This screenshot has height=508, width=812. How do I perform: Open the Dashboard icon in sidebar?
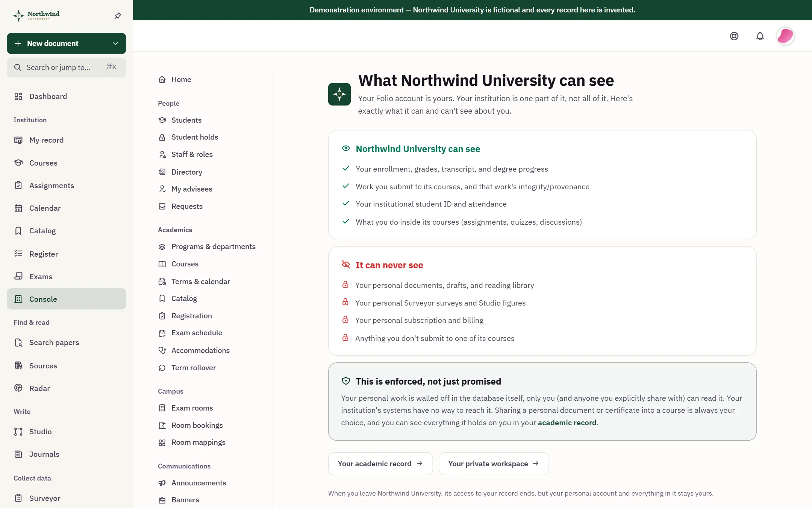click(x=18, y=96)
